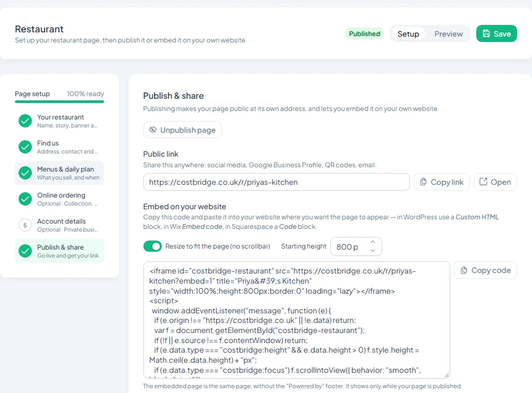
Task: Select the Publish & share step
Action: [x=59, y=251]
